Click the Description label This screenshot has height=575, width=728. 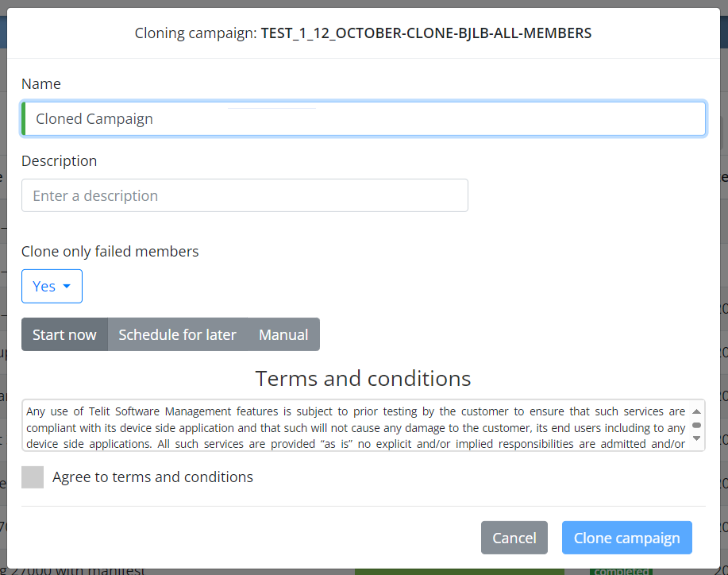(x=60, y=160)
